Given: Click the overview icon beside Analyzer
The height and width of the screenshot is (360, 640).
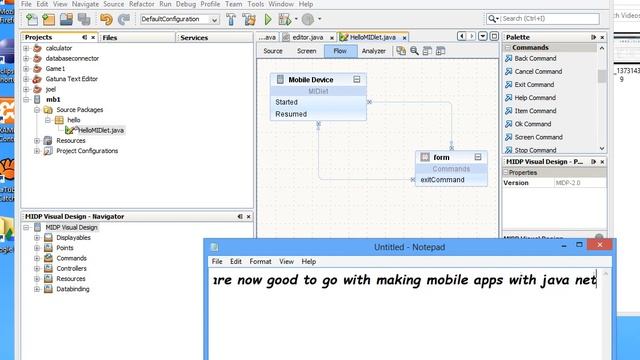Looking at the screenshot, I should pyautogui.click(x=401, y=51).
